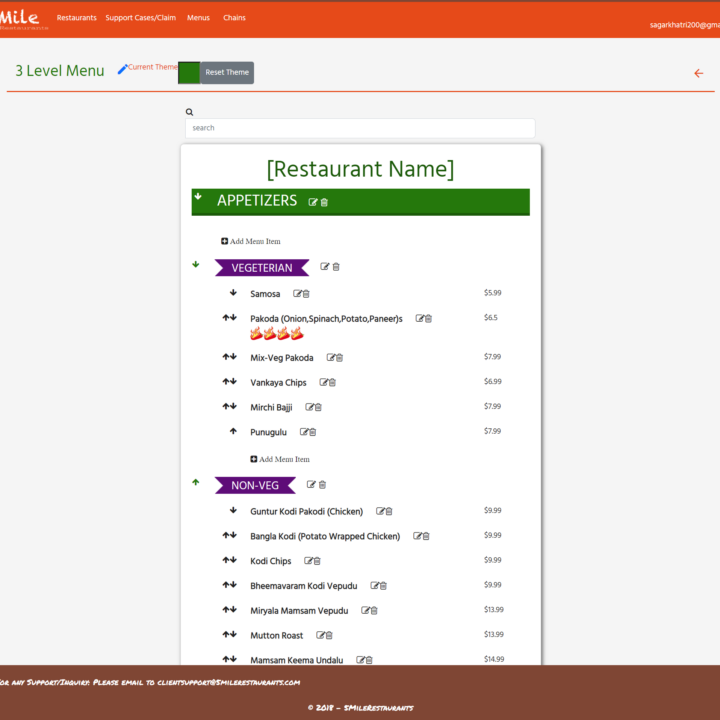
Task: Edit the NON-VEG subcategory
Action: click(311, 484)
